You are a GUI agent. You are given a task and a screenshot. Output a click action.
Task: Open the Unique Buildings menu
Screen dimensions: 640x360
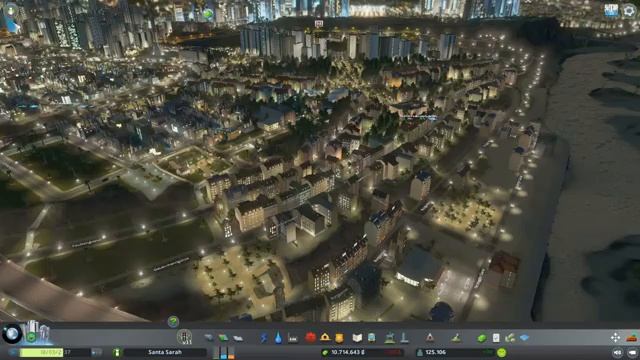click(x=404, y=337)
